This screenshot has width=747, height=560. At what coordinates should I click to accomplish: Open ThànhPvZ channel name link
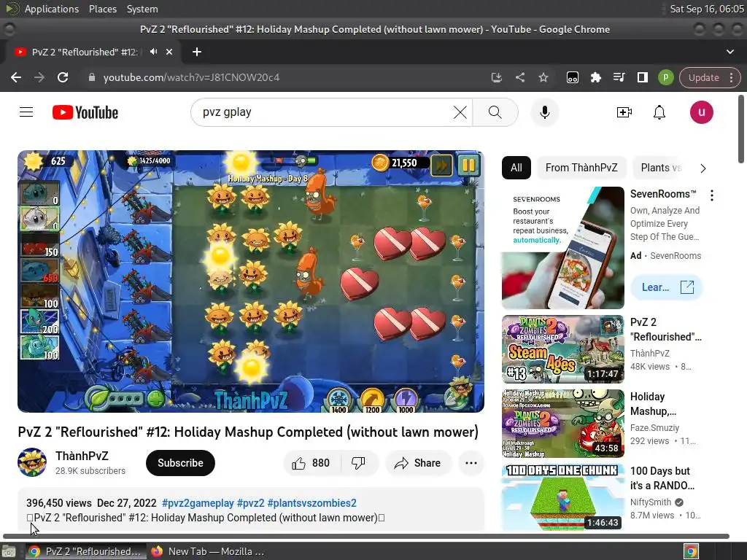[82, 456]
